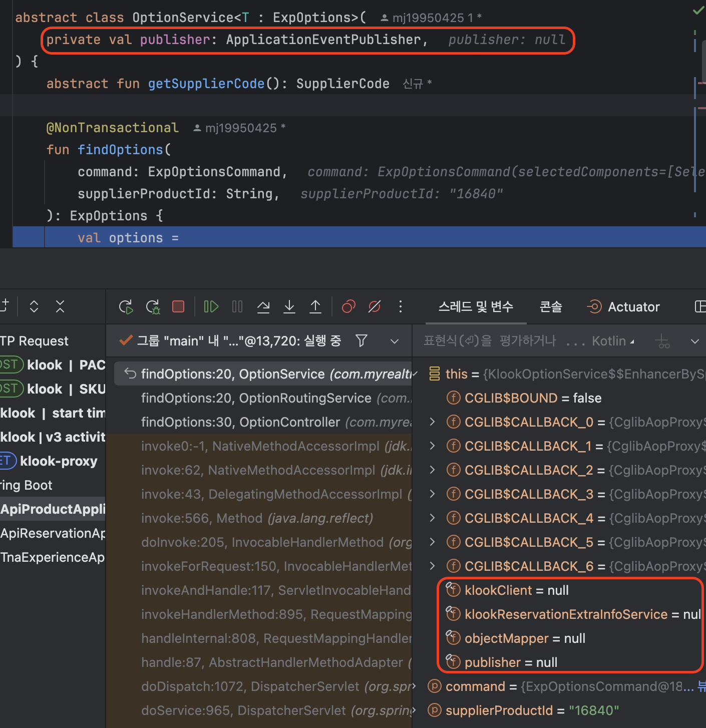The height and width of the screenshot is (728, 706).
Task: Select the ApiReservationAp service entry
Action: tap(53, 533)
